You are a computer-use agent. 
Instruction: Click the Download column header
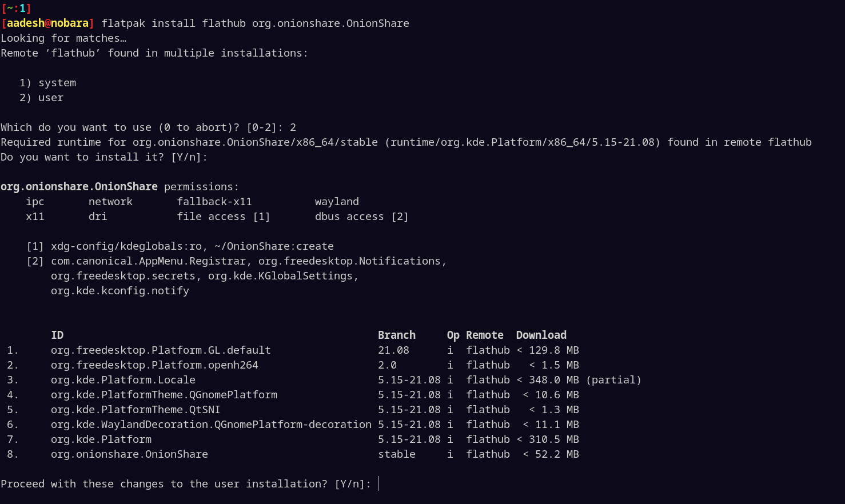pos(541,335)
